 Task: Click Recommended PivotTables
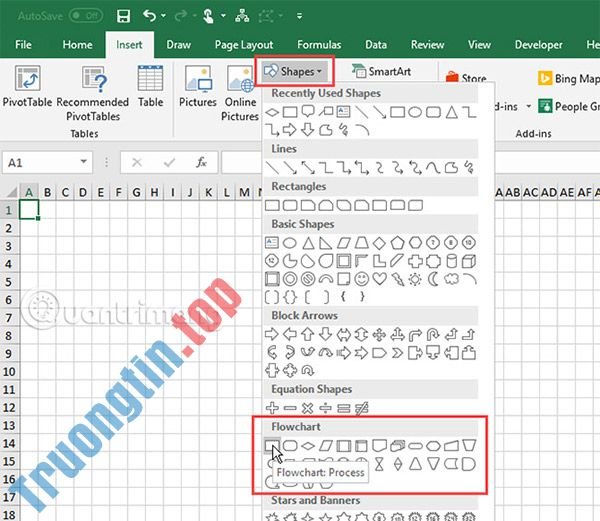point(93,94)
